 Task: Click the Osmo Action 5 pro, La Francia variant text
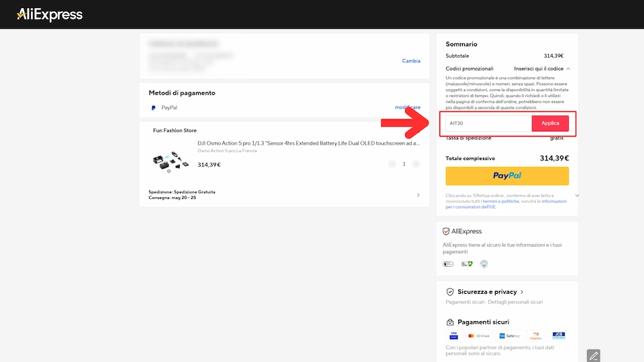(227, 151)
